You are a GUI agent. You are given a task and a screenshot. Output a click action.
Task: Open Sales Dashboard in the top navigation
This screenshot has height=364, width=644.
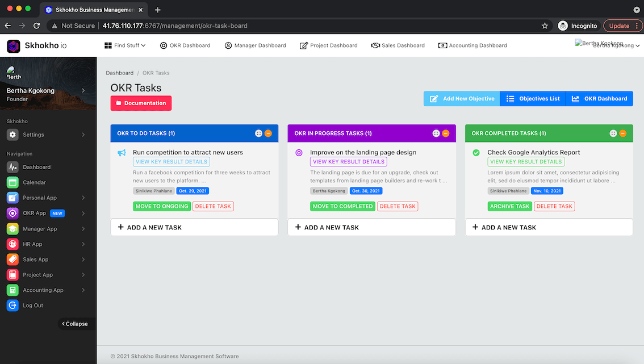point(398,45)
